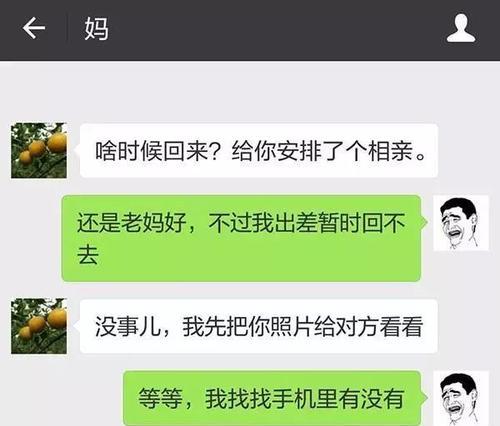Click the blank header area right of 妈
This screenshot has width=500, height=426.
[x=277, y=29]
